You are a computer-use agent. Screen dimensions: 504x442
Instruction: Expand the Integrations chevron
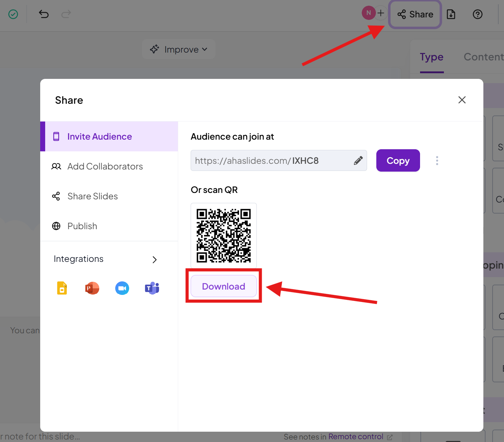[x=154, y=260]
